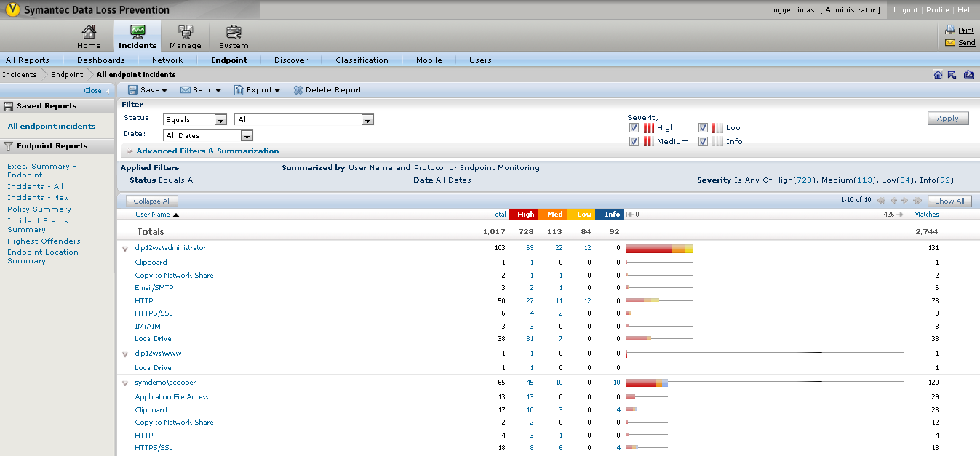This screenshot has width=980, height=456.
Task: Click the Delete Report X icon
Action: [x=298, y=90]
